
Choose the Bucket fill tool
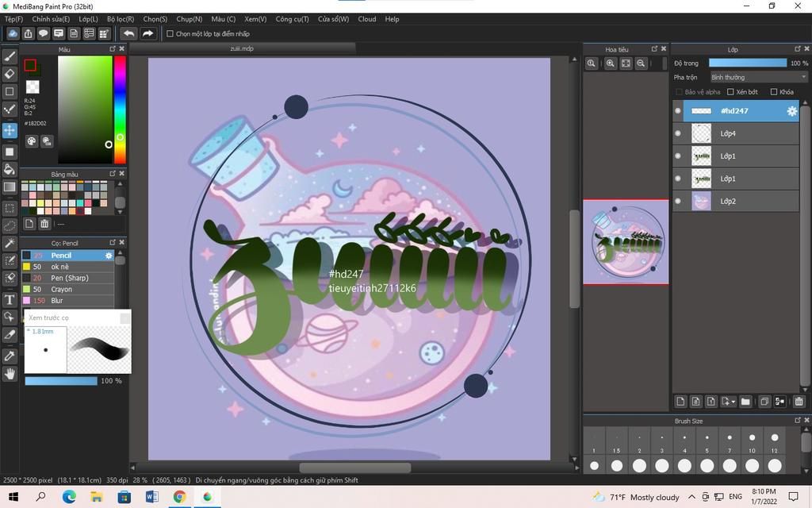point(10,169)
